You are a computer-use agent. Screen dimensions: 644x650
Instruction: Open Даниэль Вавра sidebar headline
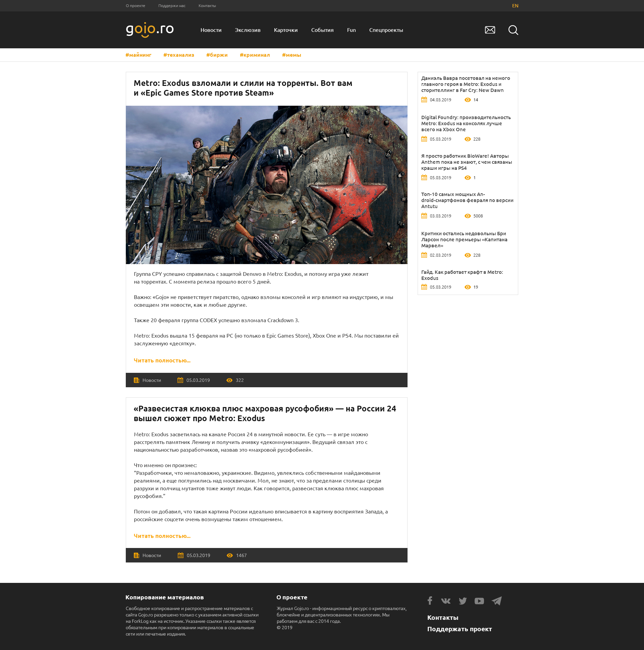click(466, 84)
